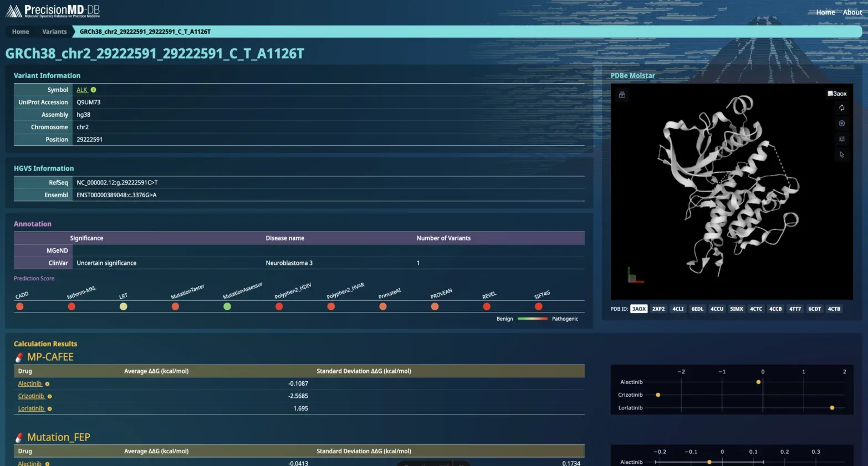Click the MutationTaster score dot

[x=175, y=306]
